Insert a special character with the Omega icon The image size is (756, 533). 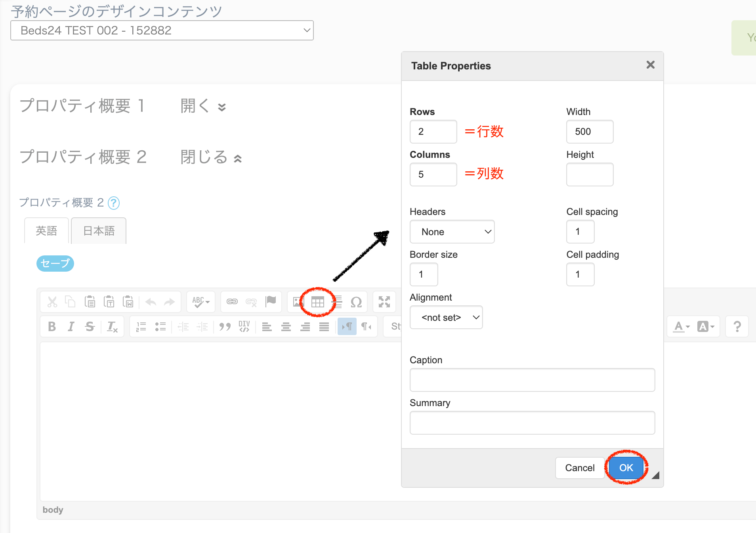point(356,302)
